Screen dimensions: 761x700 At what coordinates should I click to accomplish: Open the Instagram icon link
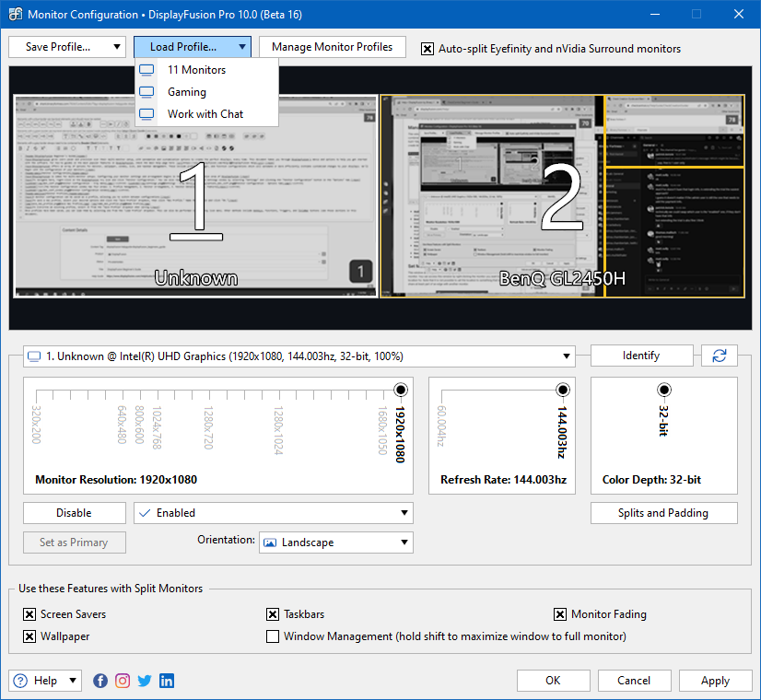coord(123,681)
